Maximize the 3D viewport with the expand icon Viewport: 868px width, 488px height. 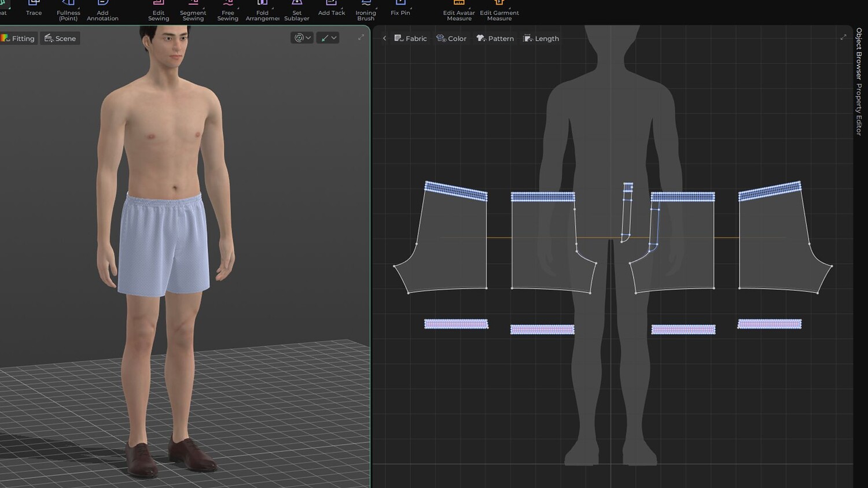click(361, 37)
